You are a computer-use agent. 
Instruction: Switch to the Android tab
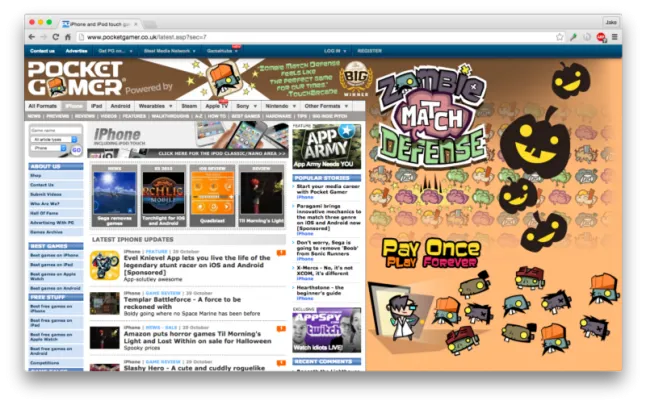120,106
